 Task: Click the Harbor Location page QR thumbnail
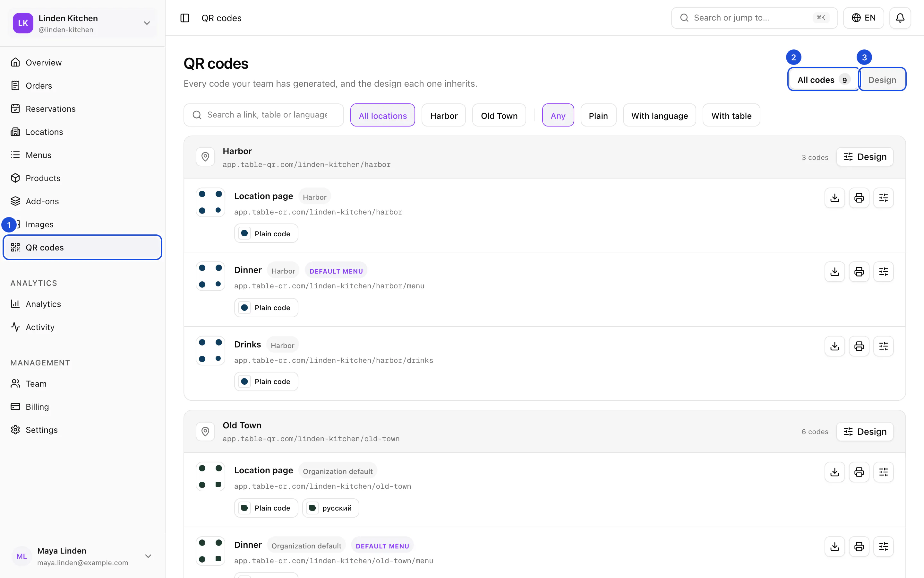tap(210, 202)
